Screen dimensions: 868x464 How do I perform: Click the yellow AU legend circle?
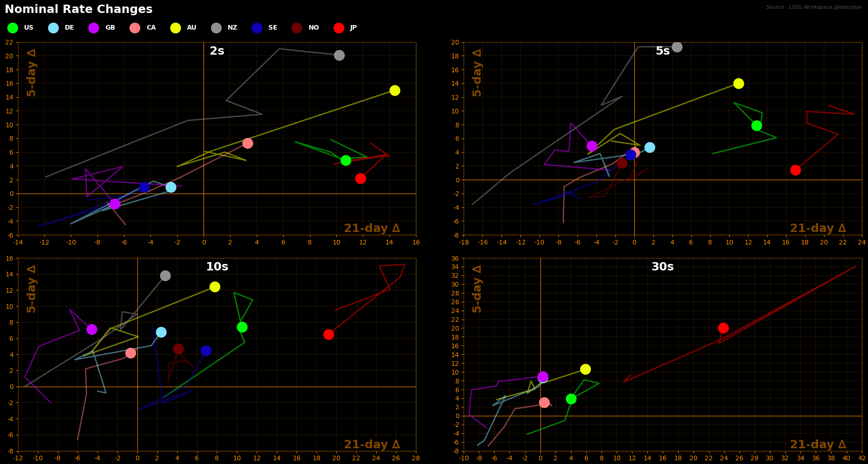click(x=175, y=28)
